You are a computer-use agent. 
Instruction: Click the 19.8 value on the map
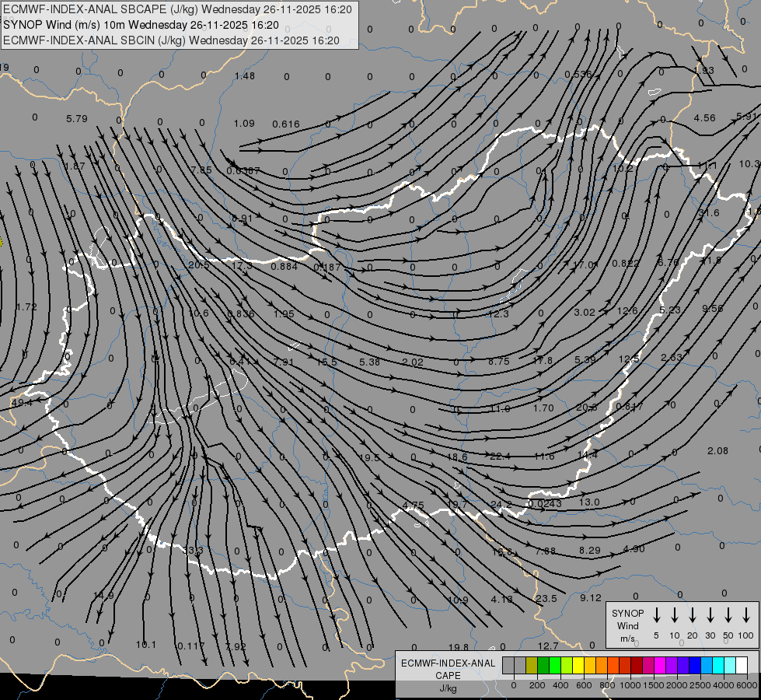(x=459, y=647)
